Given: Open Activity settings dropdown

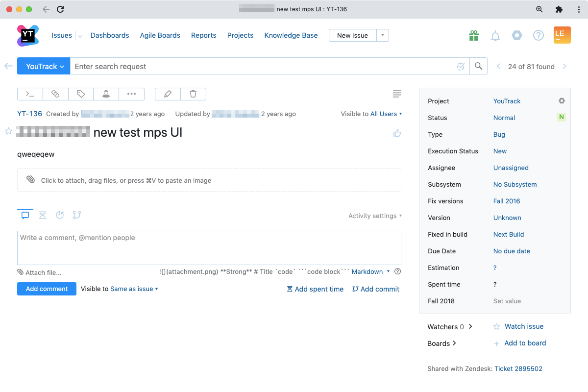Looking at the screenshot, I should 375,216.
